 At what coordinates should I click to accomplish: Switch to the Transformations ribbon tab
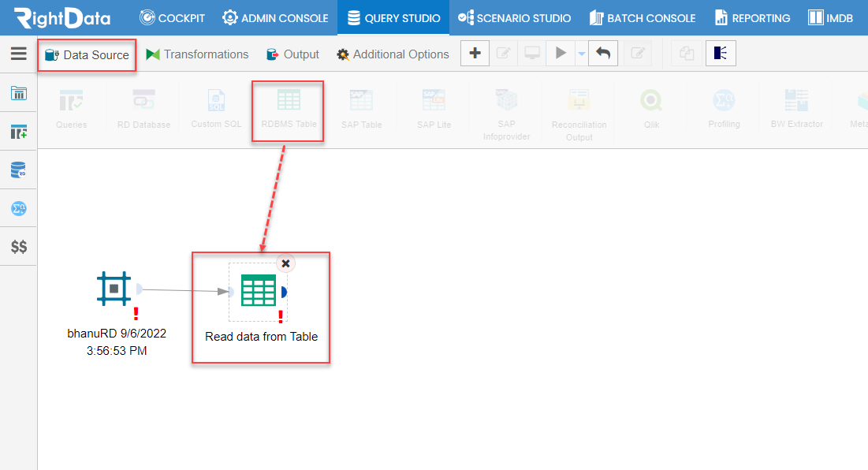click(197, 54)
